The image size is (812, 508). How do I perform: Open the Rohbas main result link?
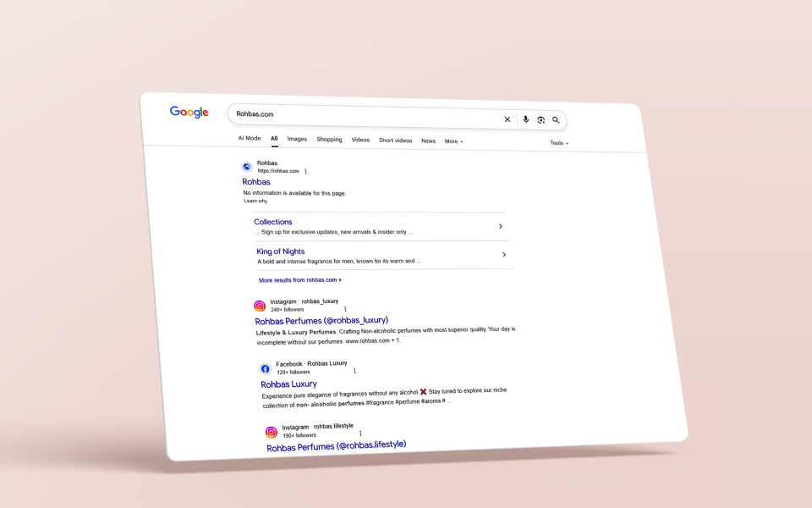tap(256, 182)
